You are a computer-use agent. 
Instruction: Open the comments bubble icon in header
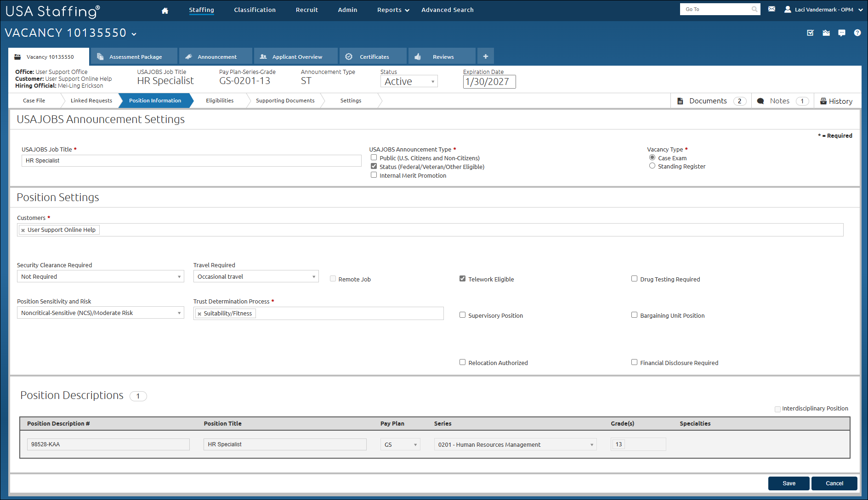[x=842, y=33]
